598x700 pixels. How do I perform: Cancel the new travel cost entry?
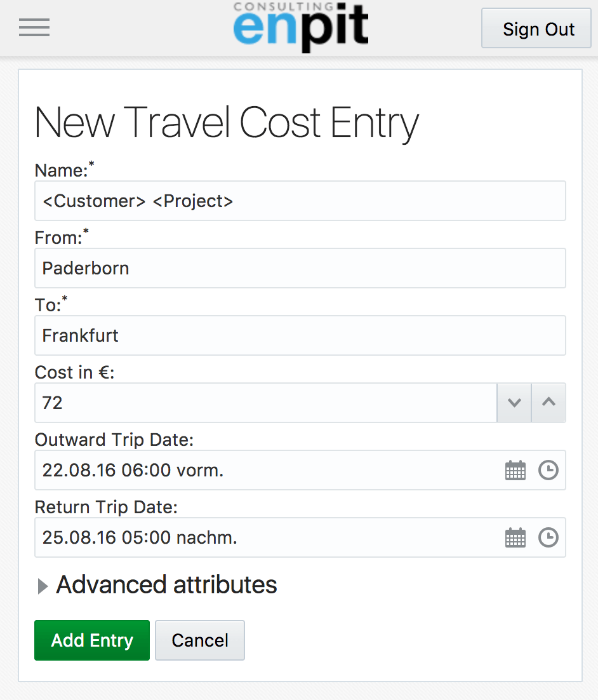pos(200,640)
